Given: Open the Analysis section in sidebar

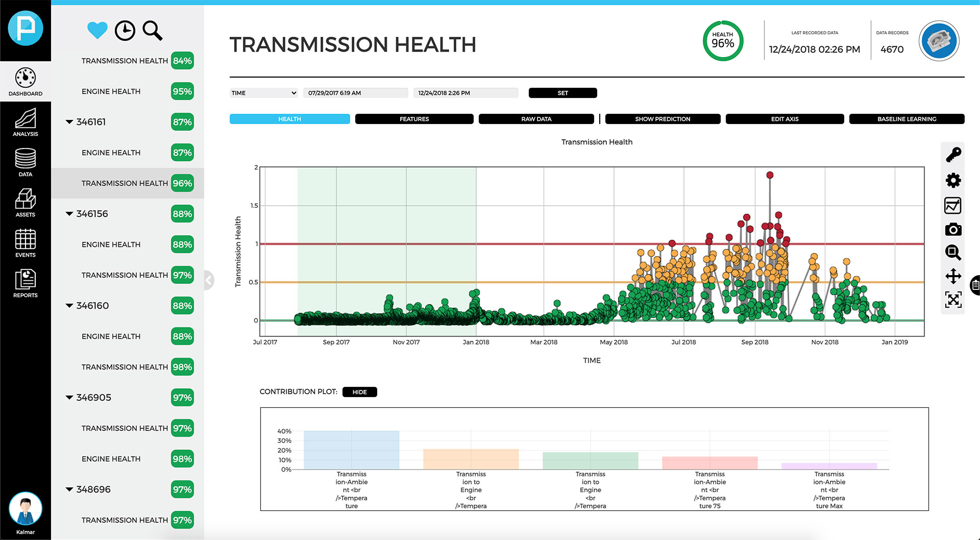Looking at the screenshot, I should point(25,122).
